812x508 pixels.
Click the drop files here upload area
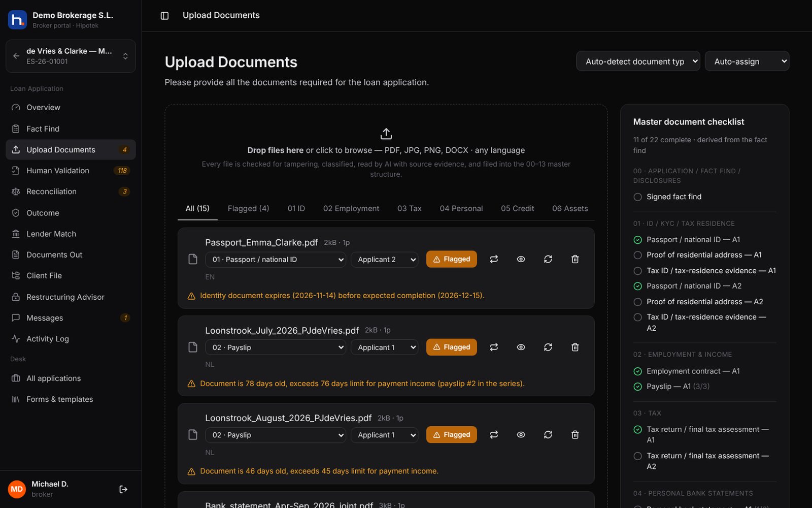pyautogui.click(x=386, y=152)
